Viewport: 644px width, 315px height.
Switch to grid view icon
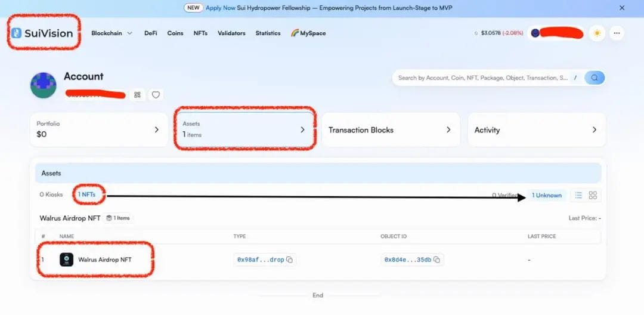click(593, 196)
